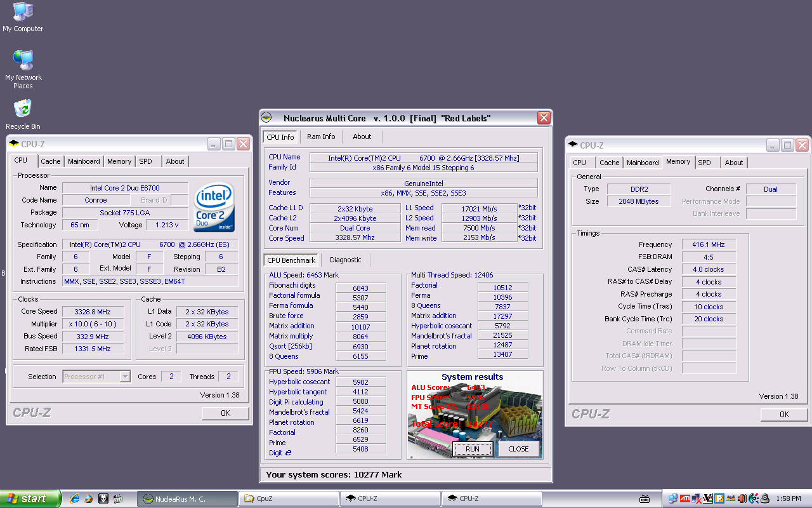Open Mainboard tab in left CPU-Z
Viewport: 812px width, 508px height.
(84, 161)
